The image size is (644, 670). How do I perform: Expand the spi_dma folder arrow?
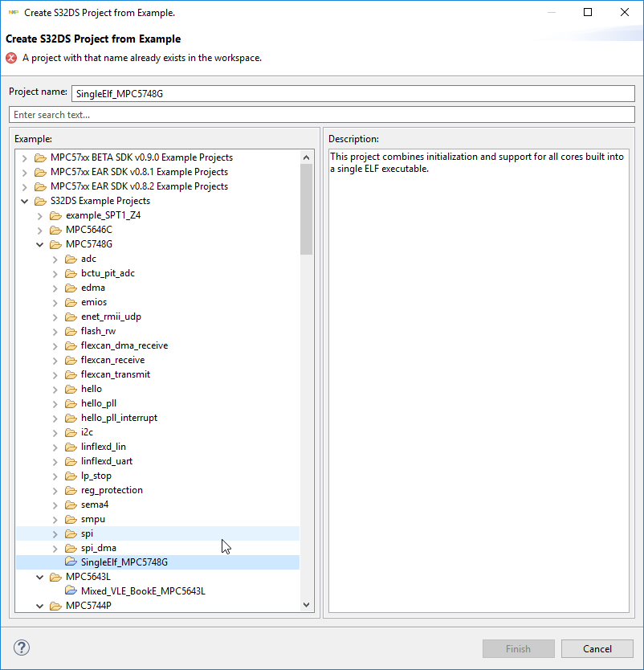coord(55,548)
